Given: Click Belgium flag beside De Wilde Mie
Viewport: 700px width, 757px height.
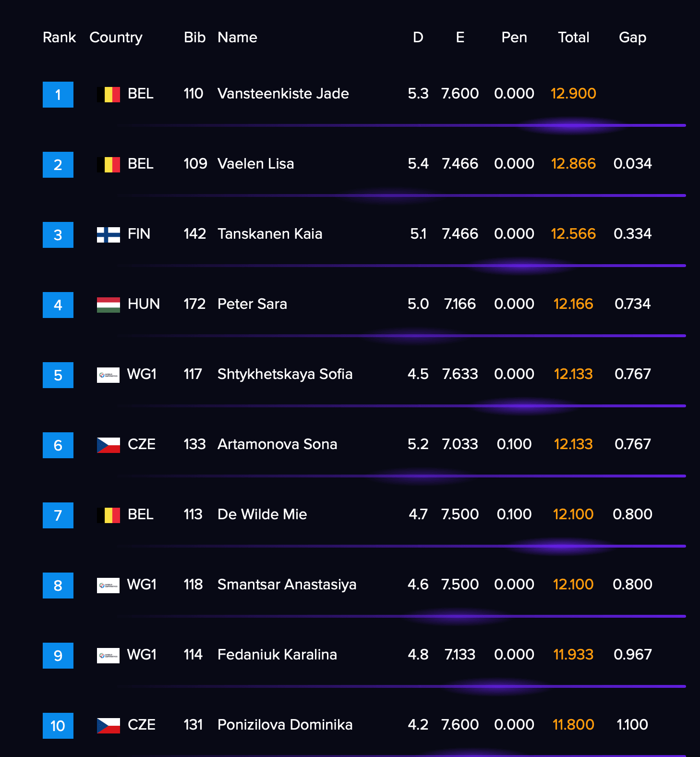Looking at the screenshot, I should (x=108, y=515).
